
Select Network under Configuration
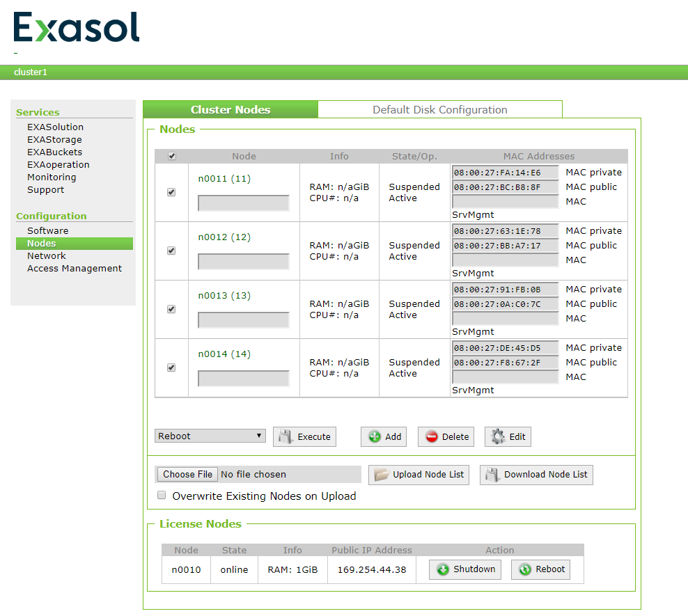(x=47, y=255)
